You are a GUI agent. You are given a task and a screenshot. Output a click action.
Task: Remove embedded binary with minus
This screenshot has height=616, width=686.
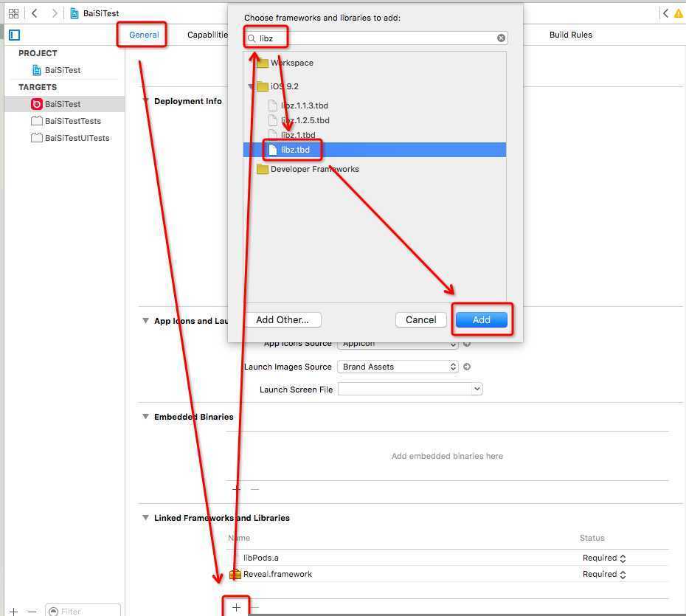click(254, 488)
